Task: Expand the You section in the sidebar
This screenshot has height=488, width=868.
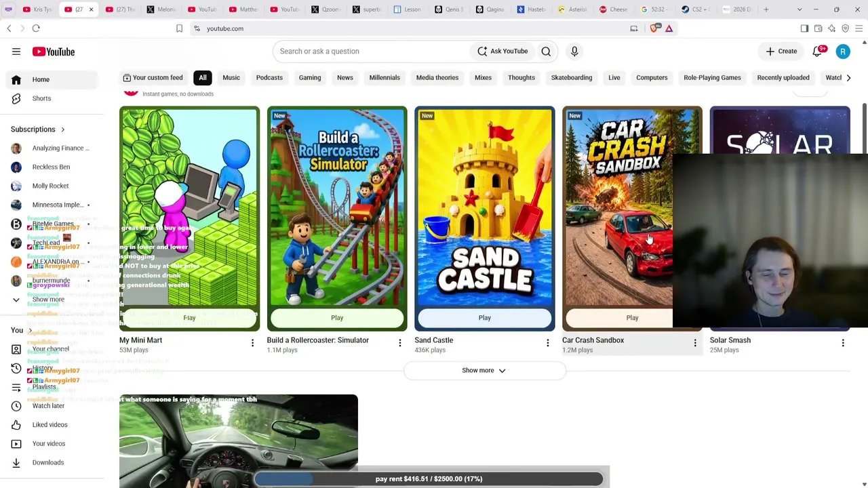Action: (30, 330)
